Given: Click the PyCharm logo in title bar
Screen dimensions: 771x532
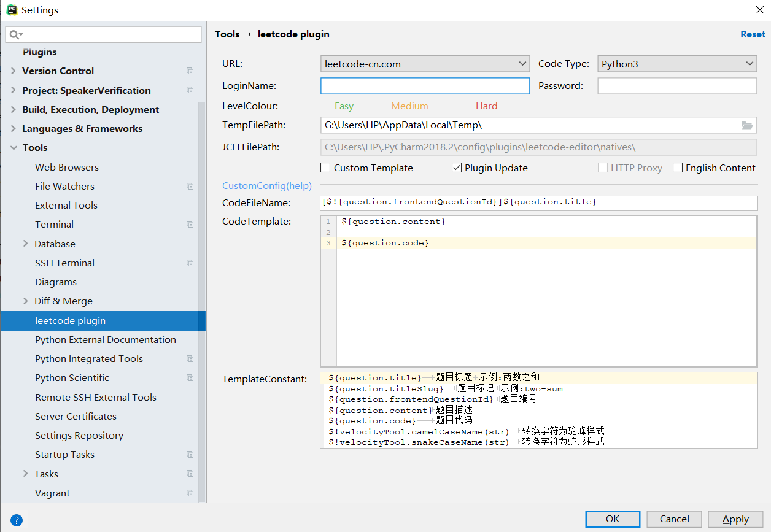Looking at the screenshot, I should click(x=11, y=10).
